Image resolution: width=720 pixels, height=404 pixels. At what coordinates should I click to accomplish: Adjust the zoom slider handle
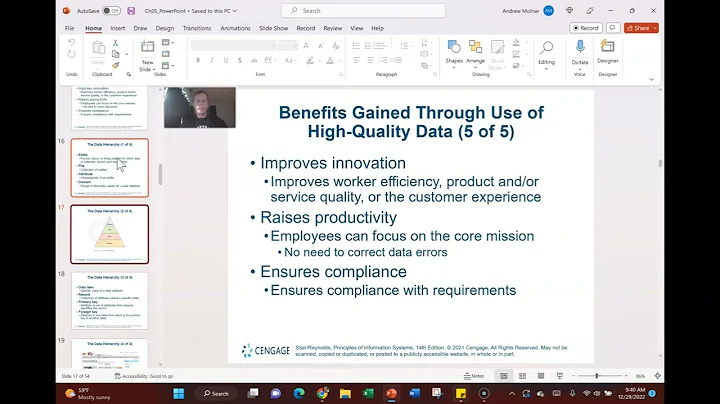(x=597, y=376)
